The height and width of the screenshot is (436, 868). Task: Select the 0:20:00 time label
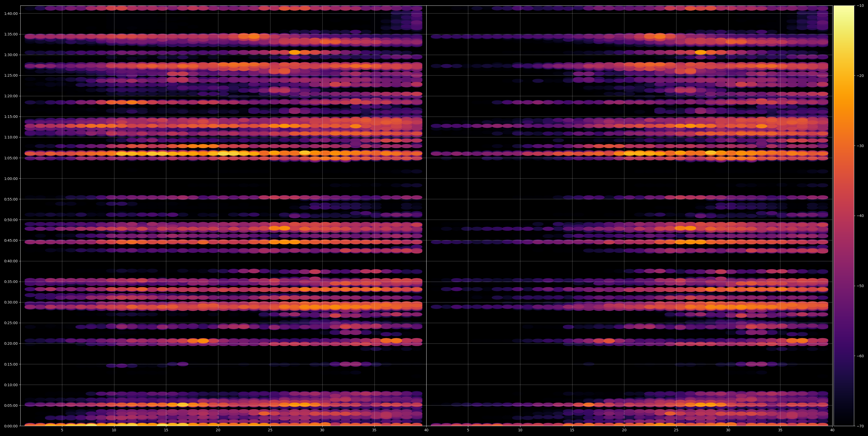click(11, 344)
